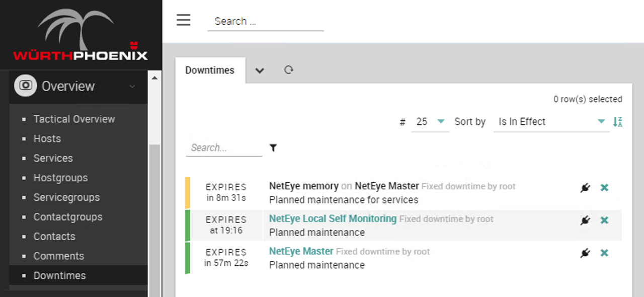Toggle the hamburger menu icon
The height and width of the screenshot is (297, 644).
(183, 20)
